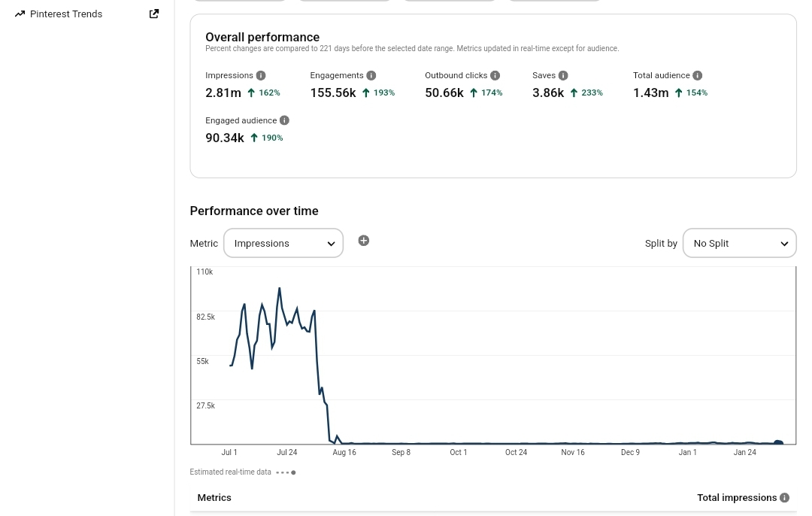Click the trending arrow icon for Pinterest Trends
This screenshot has height=516, width=812.
point(20,14)
